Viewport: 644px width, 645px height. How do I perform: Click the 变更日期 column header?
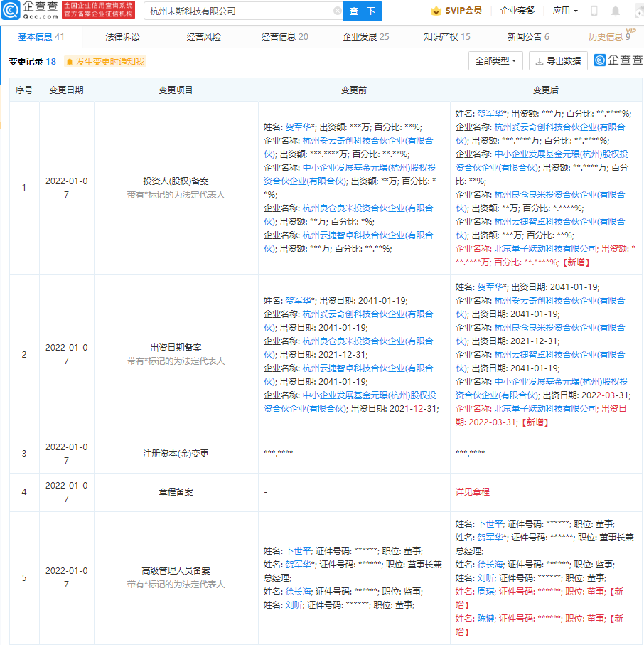coord(66,90)
